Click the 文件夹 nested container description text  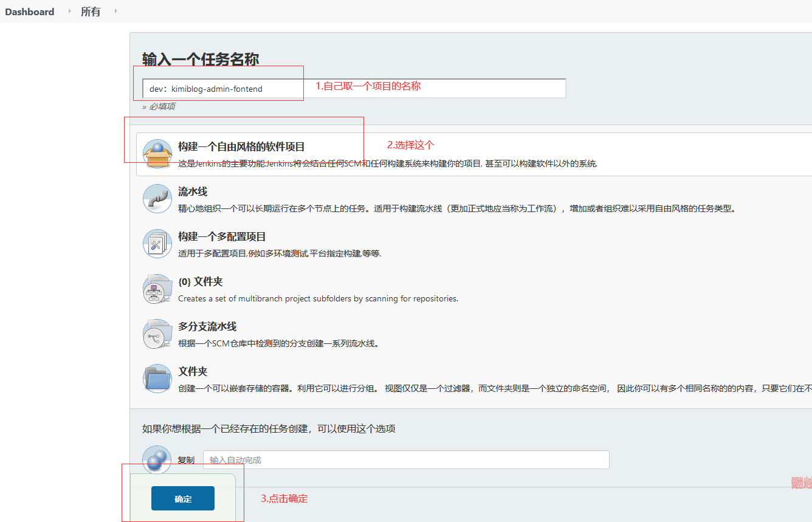(x=495, y=388)
